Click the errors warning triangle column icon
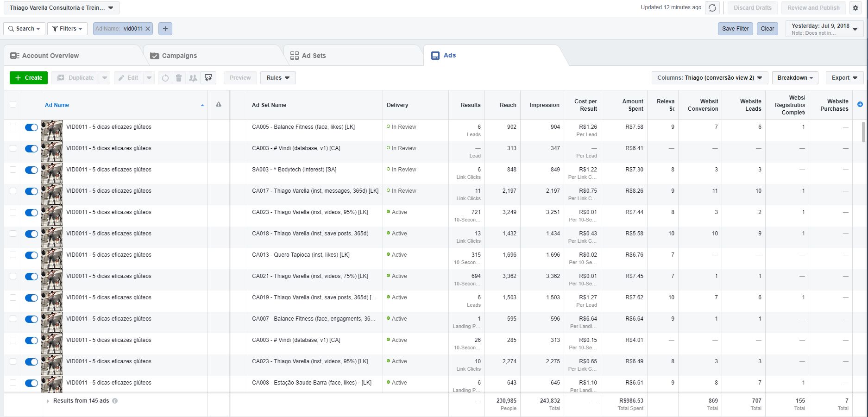Screen dimensions: 868x417 click(219, 105)
